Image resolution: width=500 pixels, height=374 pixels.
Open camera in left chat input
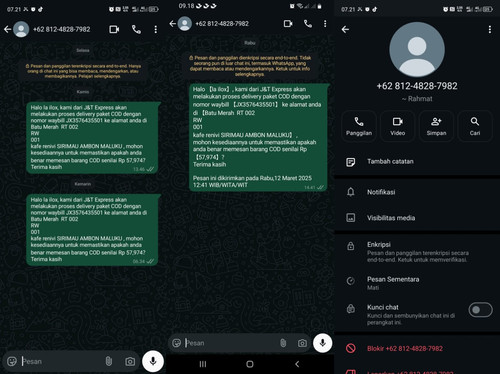[130, 361]
